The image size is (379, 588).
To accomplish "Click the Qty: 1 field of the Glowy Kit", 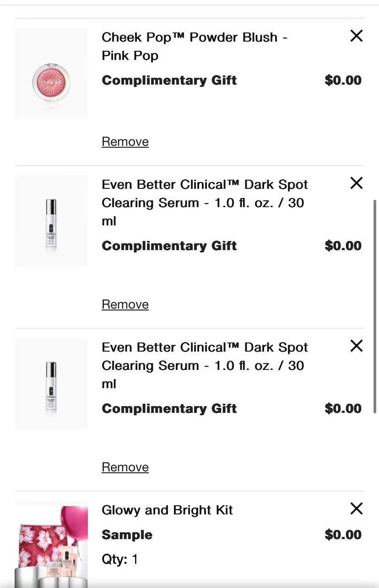I will coord(119,559).
